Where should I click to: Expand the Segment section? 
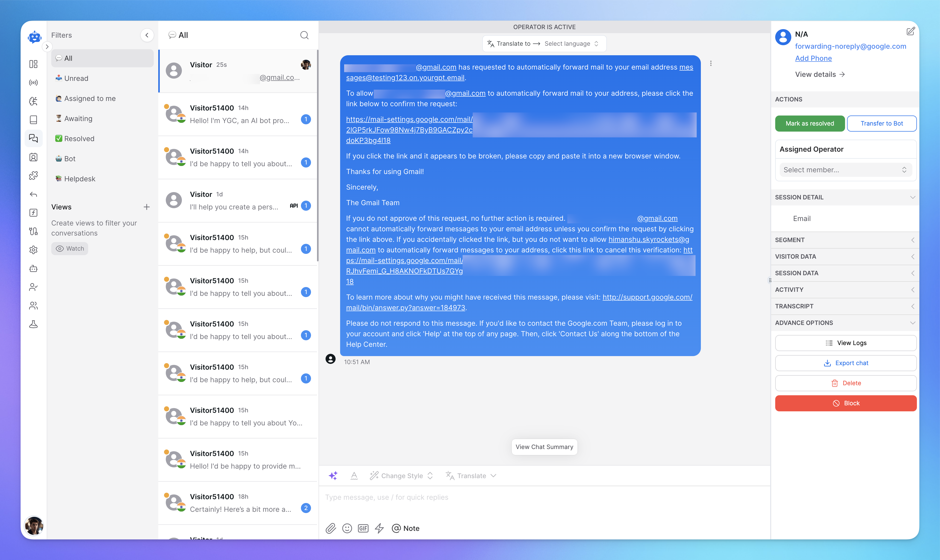tap(845, 240)
